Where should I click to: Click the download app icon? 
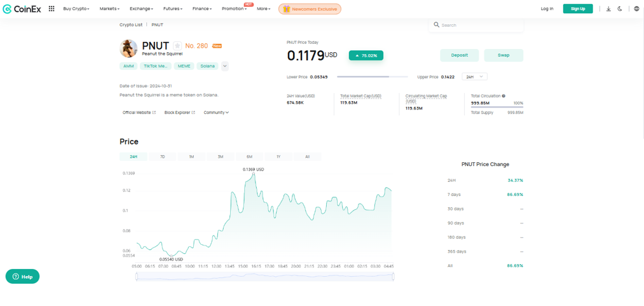click(x=608, y=9)
